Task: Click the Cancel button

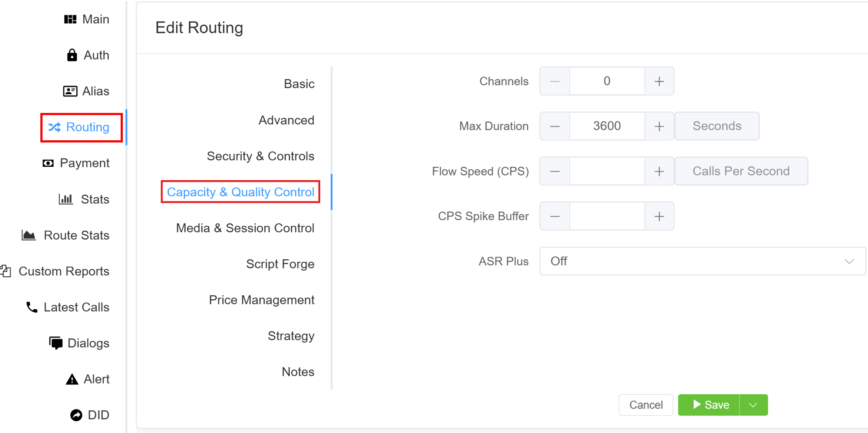Action: pyautogui.click(x=646, y=405)
